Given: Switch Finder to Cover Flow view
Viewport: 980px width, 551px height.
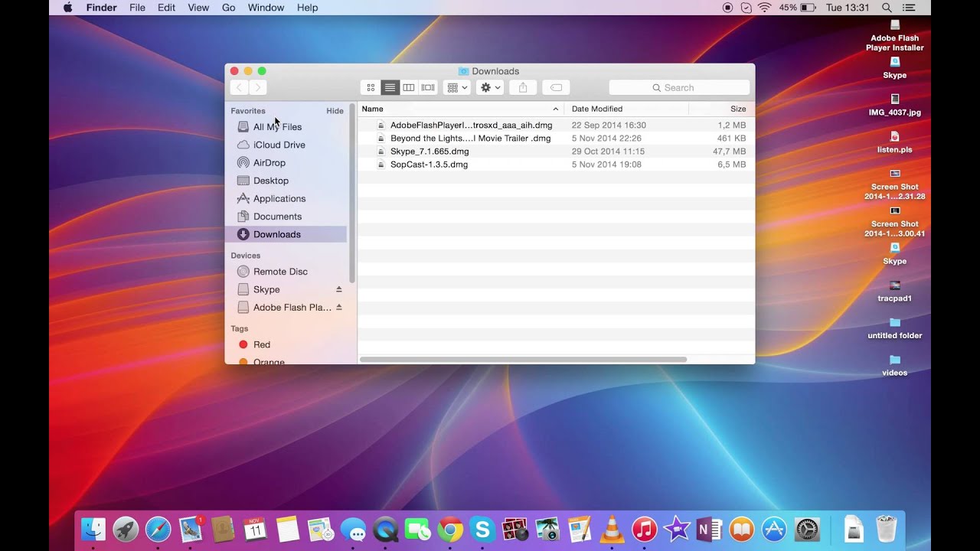Looking at the screenshot, I should tap(428, 88).
